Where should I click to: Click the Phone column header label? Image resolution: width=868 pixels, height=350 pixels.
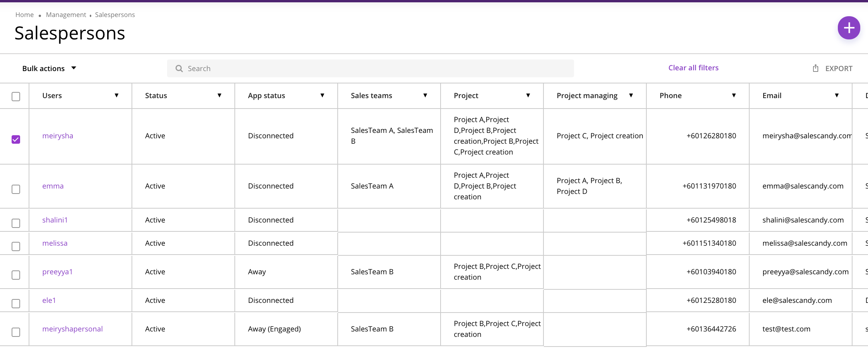click(x=670, y=95)
